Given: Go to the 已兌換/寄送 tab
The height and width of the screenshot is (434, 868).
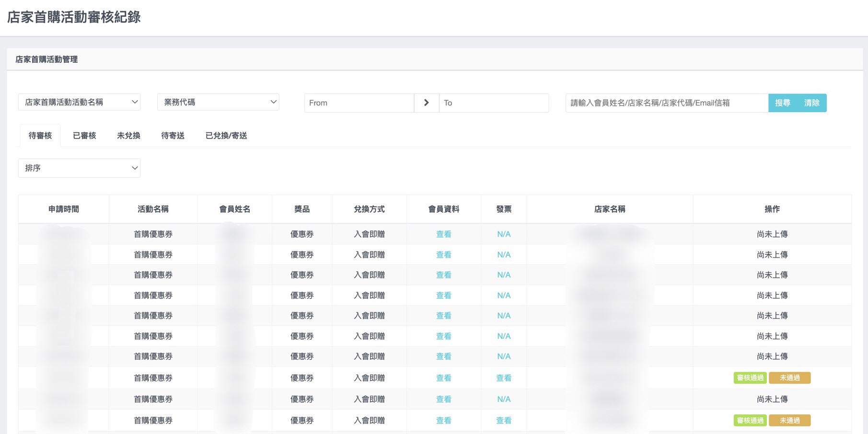Looking at the screenshot, I should click(226, 136).
